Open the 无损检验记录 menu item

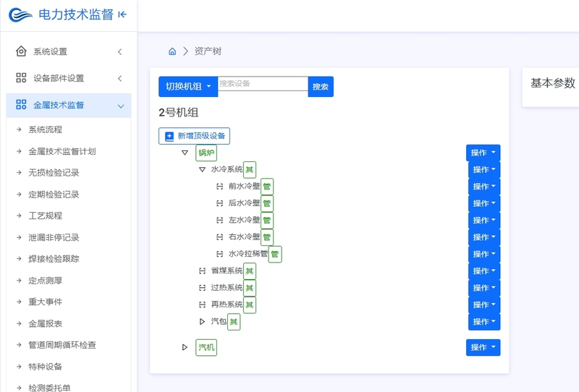pyautogui.click(x=54, y=173)
